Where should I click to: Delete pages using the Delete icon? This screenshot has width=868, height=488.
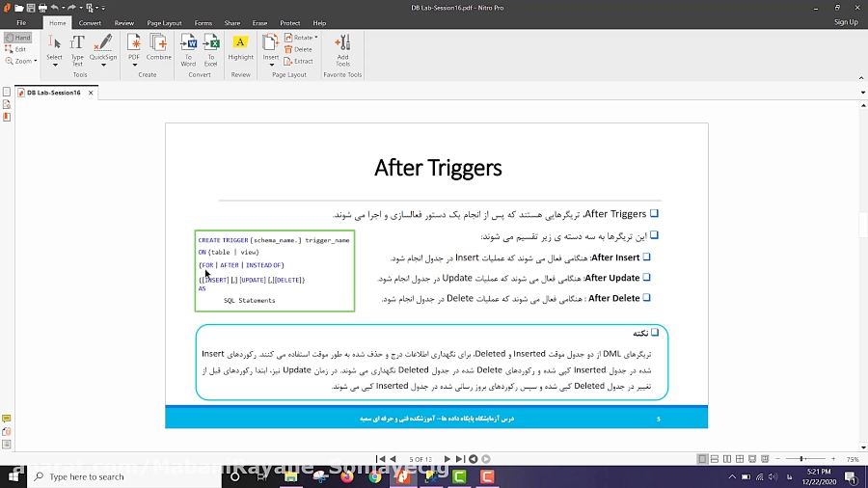click(298, 49)
